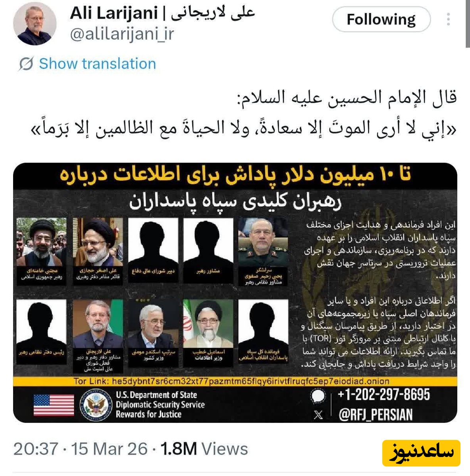Open the attached reward poster image
Screen dimensions: 470x476
(235, 293)
